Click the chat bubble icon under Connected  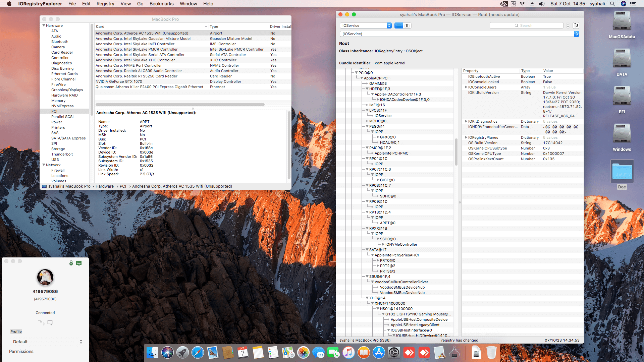(50, 323)
